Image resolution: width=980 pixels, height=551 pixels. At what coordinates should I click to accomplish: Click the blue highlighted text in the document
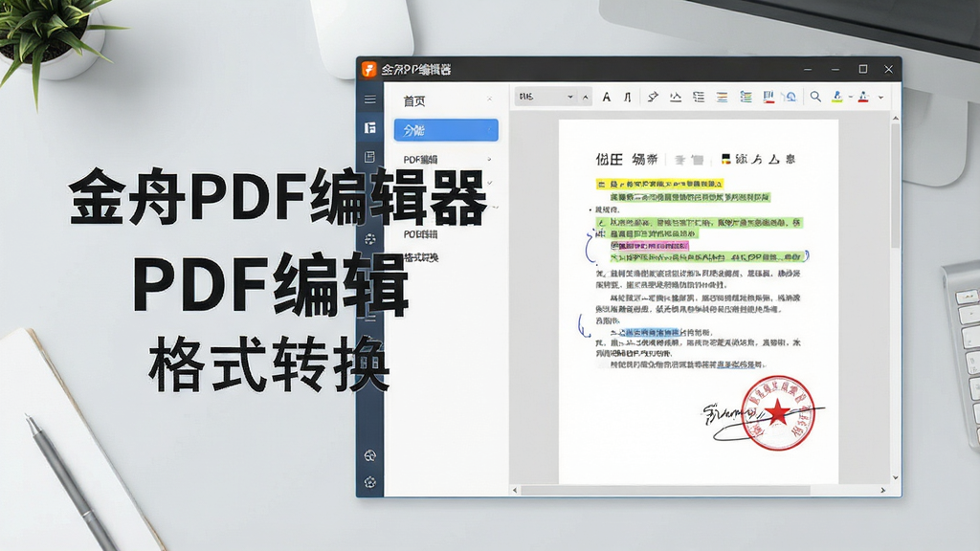pyautogui.click(x=653, y=332)
